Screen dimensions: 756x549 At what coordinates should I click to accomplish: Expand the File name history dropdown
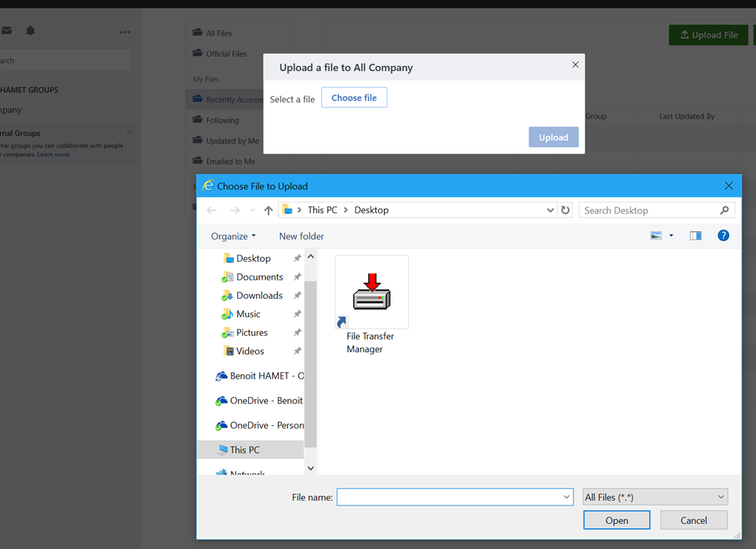(566, 497)
